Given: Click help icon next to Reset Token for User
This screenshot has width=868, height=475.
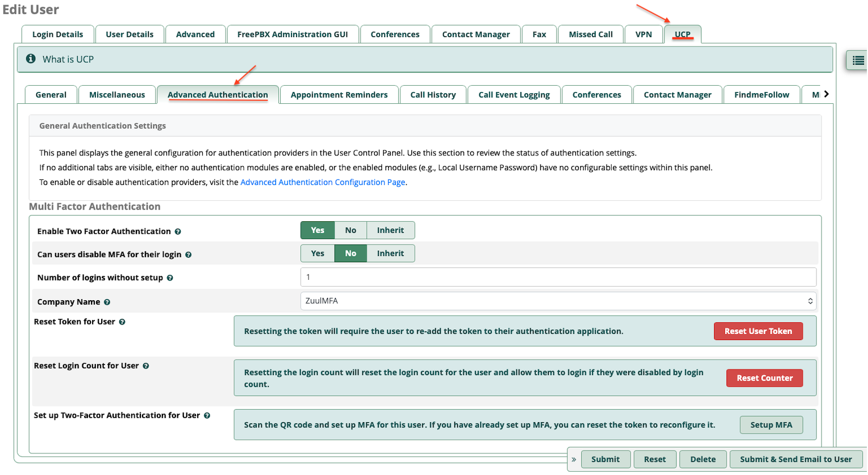Looking at the screenshot, I should pyautogui.click(x=122, y=322).
